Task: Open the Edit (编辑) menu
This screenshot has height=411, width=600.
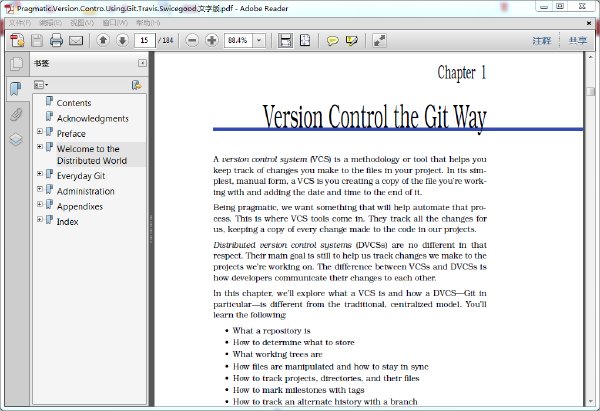Action: [x=51, y=23]
